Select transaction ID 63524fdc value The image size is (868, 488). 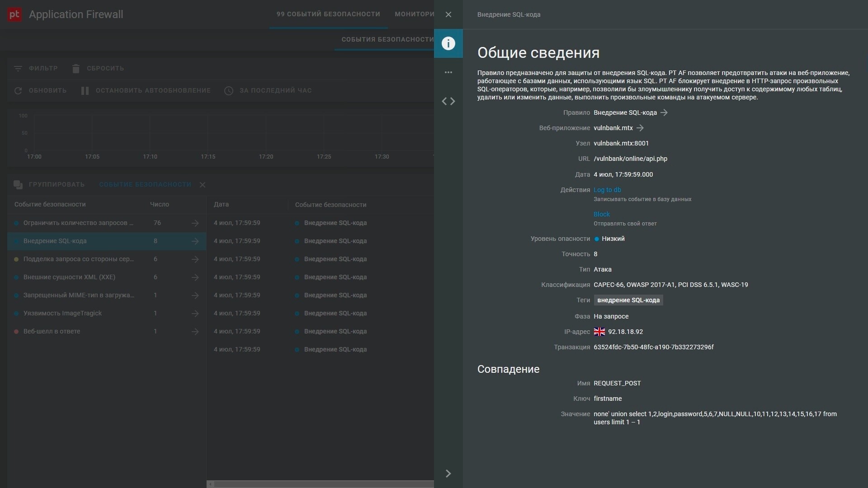point(654,347)
